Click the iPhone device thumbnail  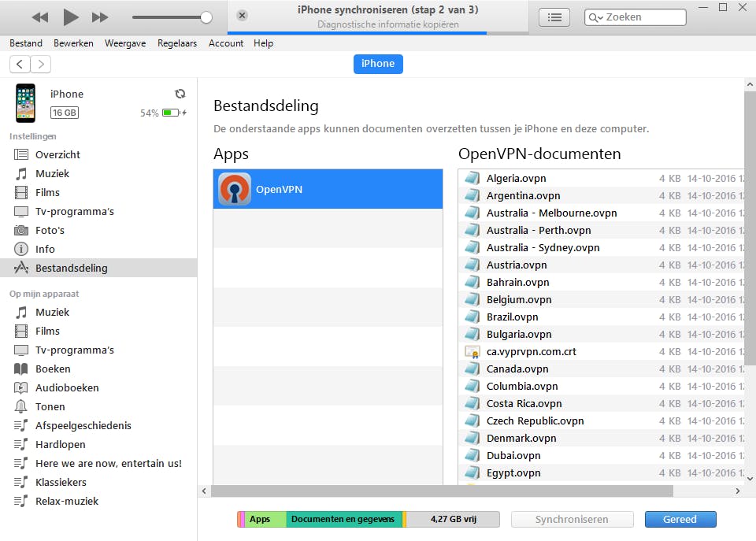tap(25, 103)
